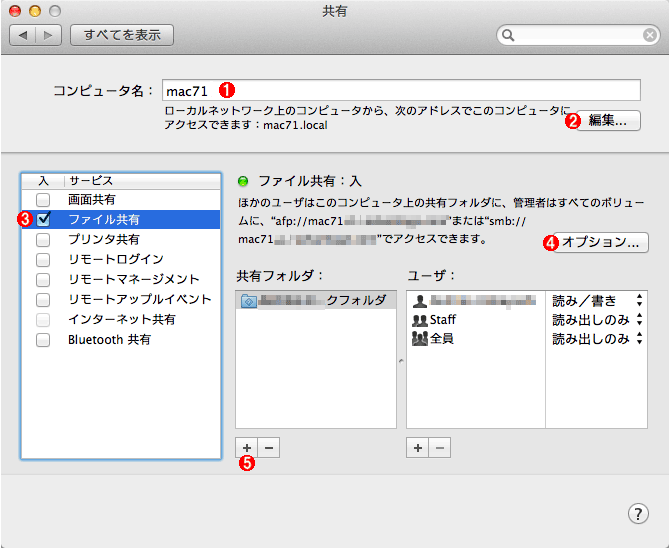Open the オプション... button

point(601,242)
